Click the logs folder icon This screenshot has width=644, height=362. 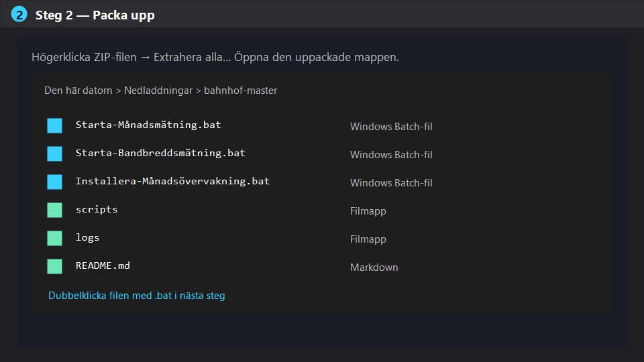tap(54, 238)
